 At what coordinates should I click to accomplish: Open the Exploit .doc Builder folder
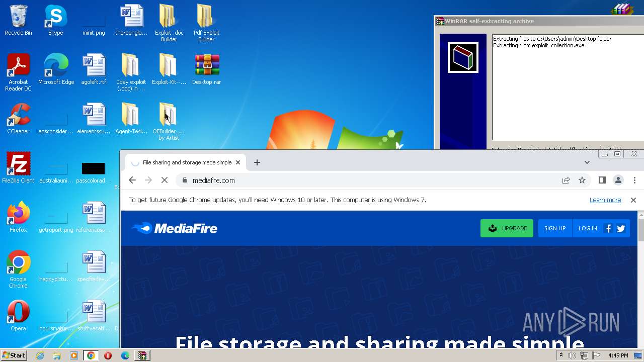169,23
